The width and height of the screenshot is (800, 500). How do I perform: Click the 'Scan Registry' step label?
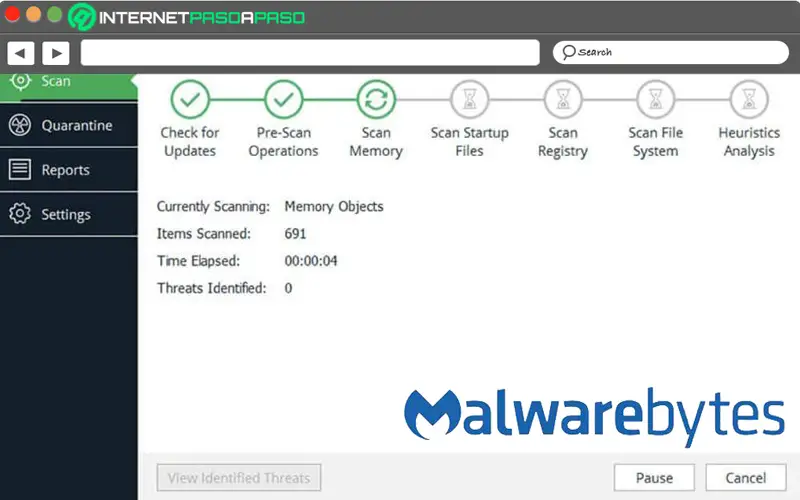tap(563, 142)
